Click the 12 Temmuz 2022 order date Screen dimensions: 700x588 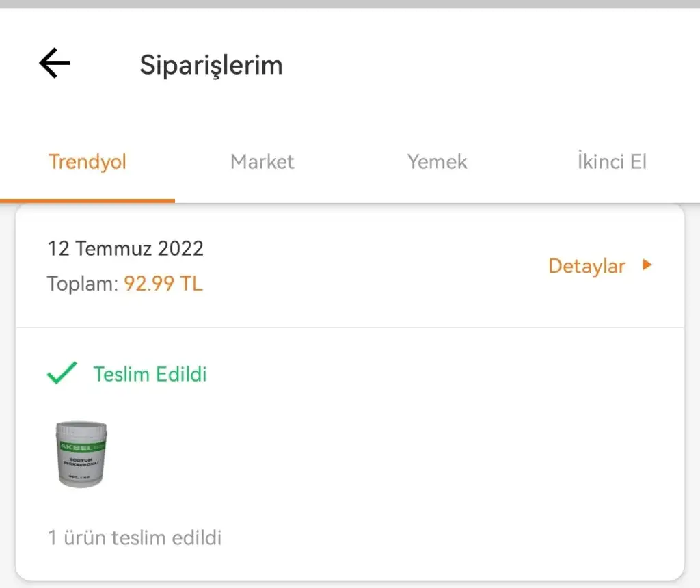tap(125, 248)
